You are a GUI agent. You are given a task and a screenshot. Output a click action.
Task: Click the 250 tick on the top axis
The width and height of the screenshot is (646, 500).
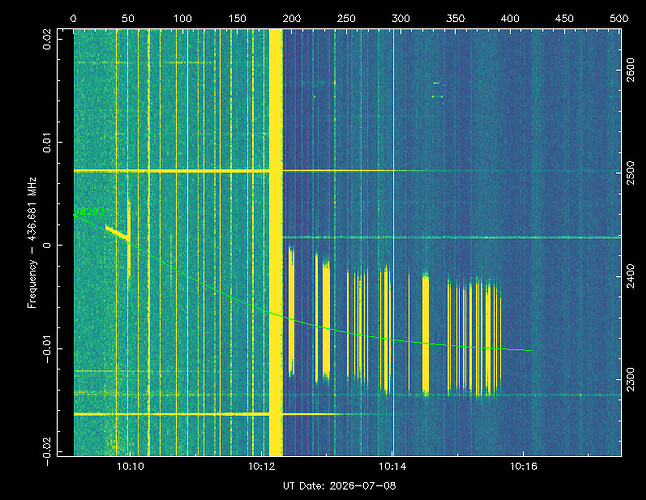coord(346,19)
